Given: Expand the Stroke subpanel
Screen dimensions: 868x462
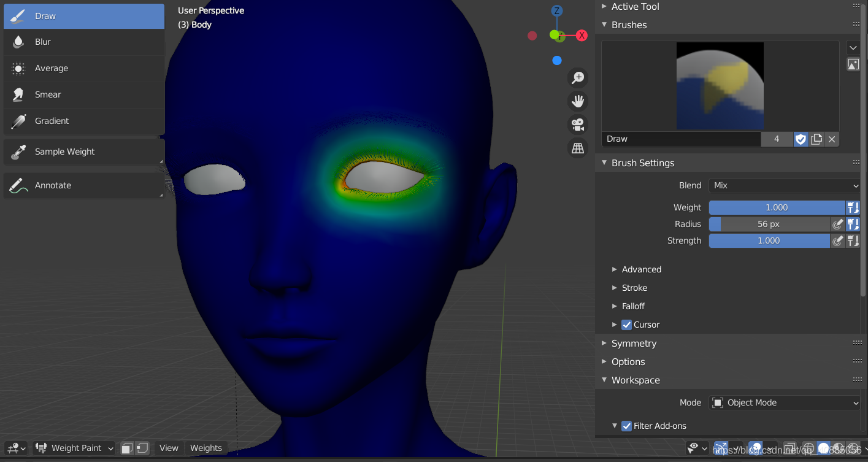Looking at the screenshot, I should 615,288.
